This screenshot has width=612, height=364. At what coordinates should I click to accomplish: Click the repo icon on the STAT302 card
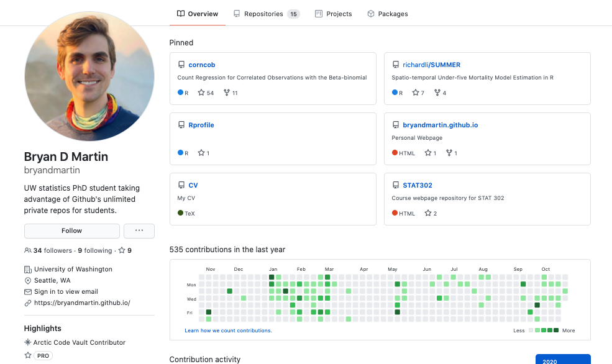tap(395, 185)
